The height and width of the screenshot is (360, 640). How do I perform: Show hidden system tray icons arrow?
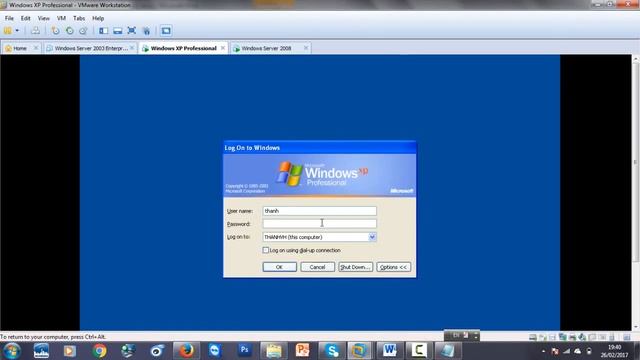pyautogui.click(x=543, y=351)
